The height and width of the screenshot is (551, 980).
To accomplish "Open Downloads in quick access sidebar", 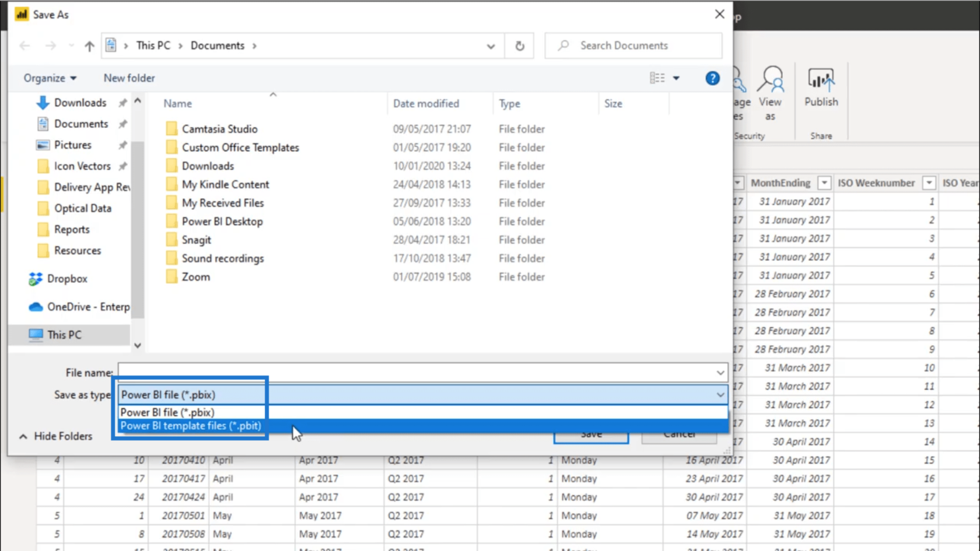I will [x=80, y=103].
